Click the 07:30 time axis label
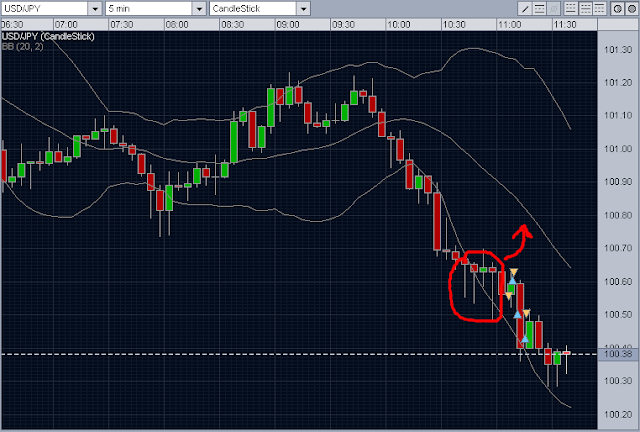Screen dimensions: 640x432 coord(122,24)
